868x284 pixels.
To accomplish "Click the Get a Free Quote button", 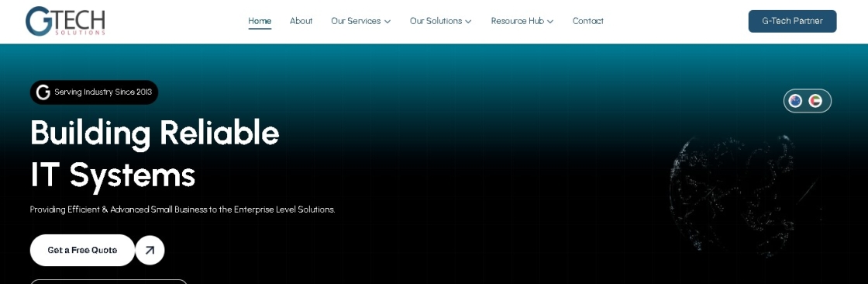I will coord(82,250).
